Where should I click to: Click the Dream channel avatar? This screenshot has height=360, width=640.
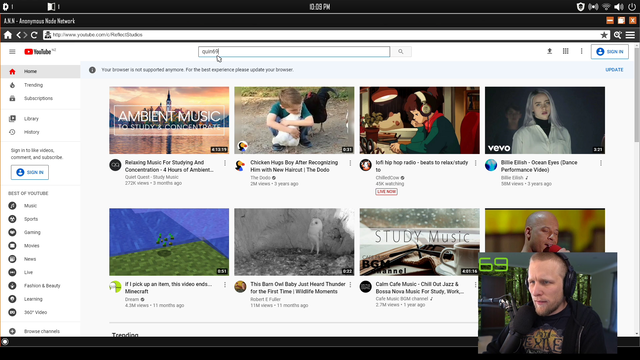click(115, 287)
